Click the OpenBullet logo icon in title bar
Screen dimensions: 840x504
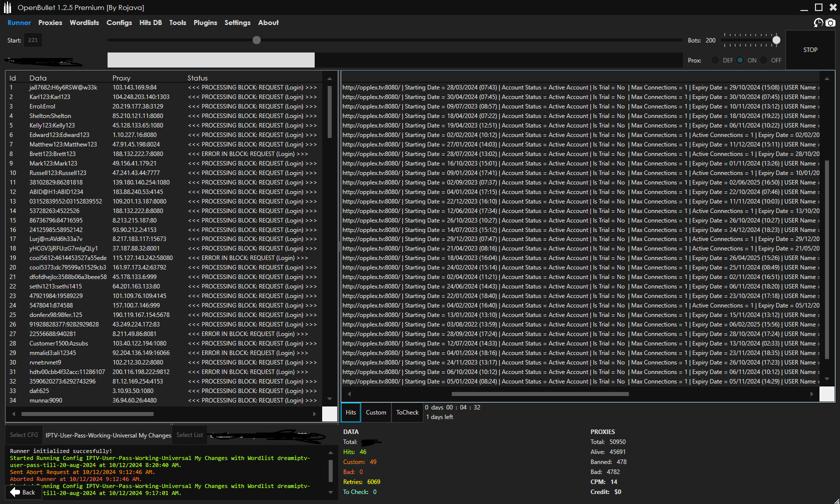pos(8,7)
